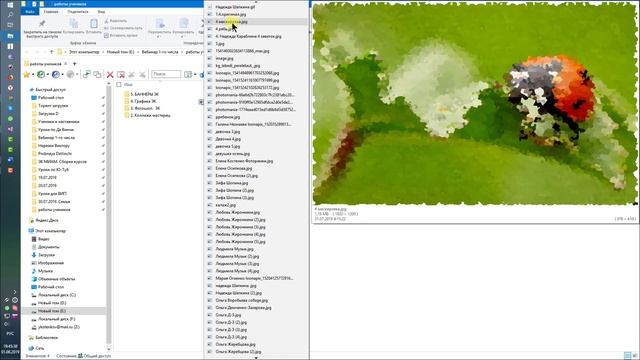Open the Вид ribbon tab

[101, 12]
